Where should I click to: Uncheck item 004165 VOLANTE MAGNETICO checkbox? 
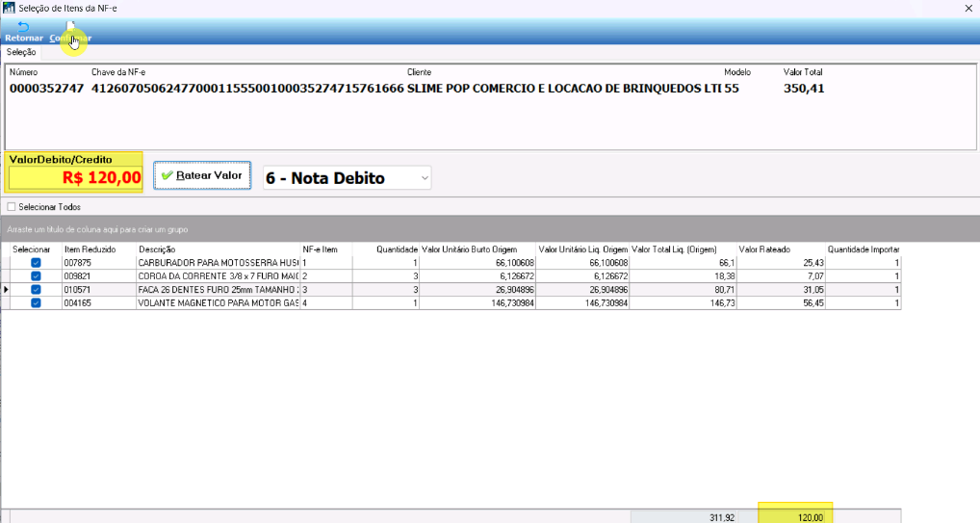tap(36, 302)
